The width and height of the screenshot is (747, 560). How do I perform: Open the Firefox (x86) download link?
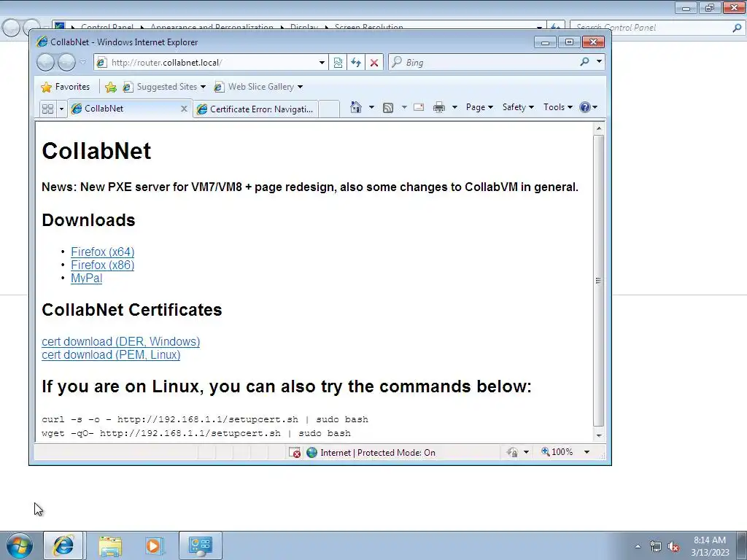(x=102, y=265)
